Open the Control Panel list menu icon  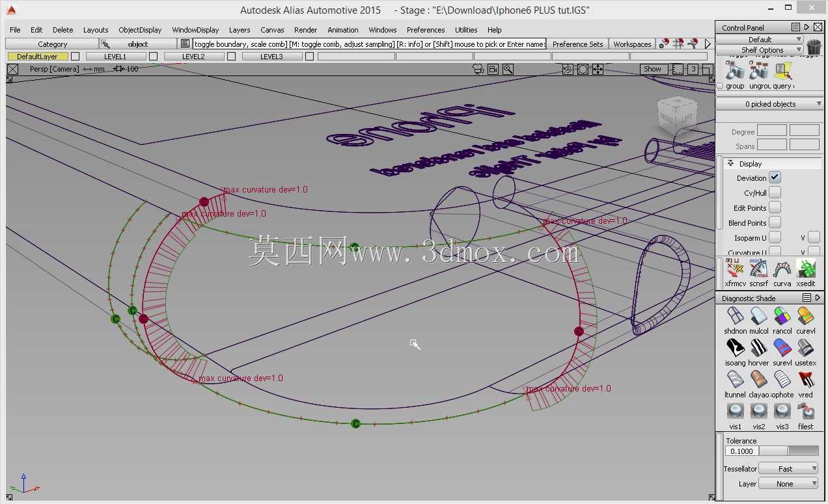[795, 27]
